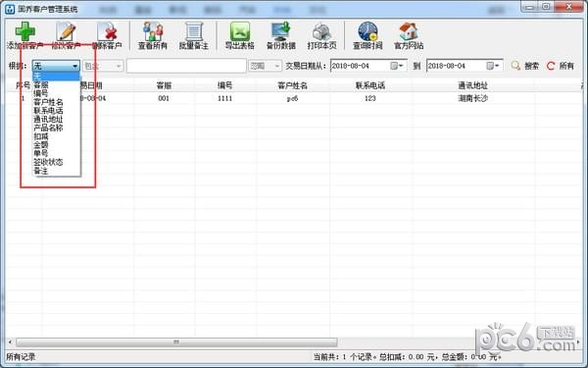Open the disabled 包含 match dropdown
The width and height of the screenshot is (588, 368).
click(x=103, y=66)
